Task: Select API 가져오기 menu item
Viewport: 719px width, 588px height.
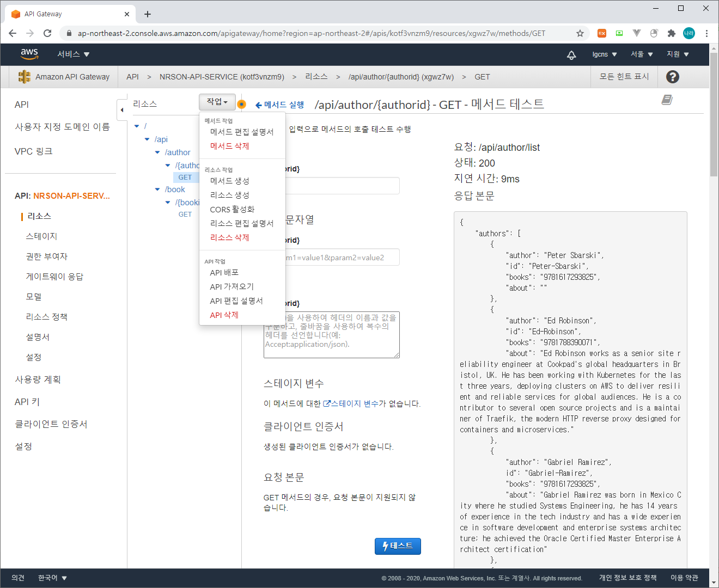Action: click(242, 286)
